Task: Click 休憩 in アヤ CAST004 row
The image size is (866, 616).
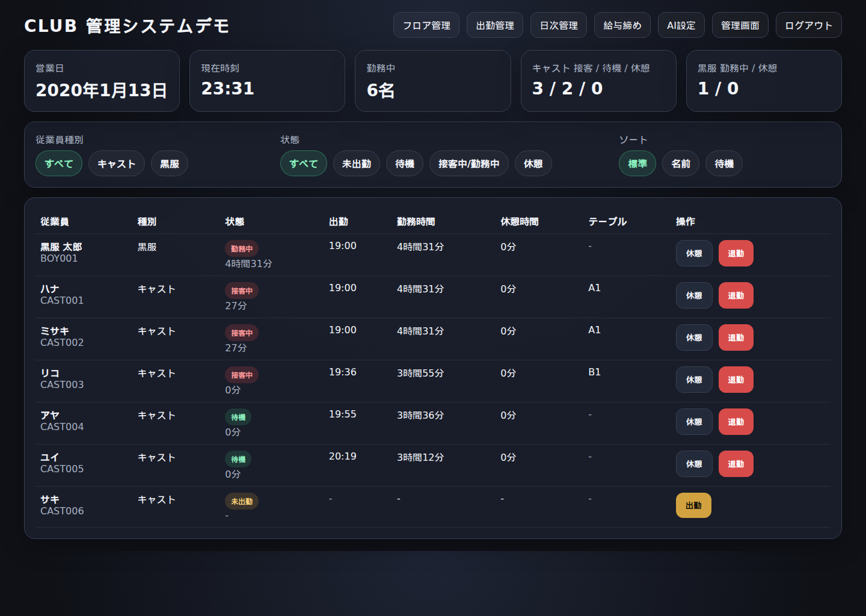Action: point(694,422)
